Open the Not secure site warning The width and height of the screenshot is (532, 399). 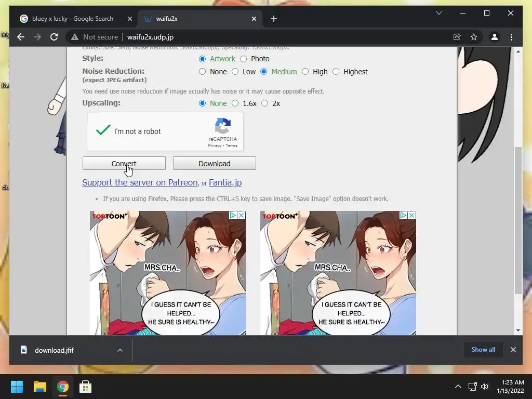[x=95, y=37]
